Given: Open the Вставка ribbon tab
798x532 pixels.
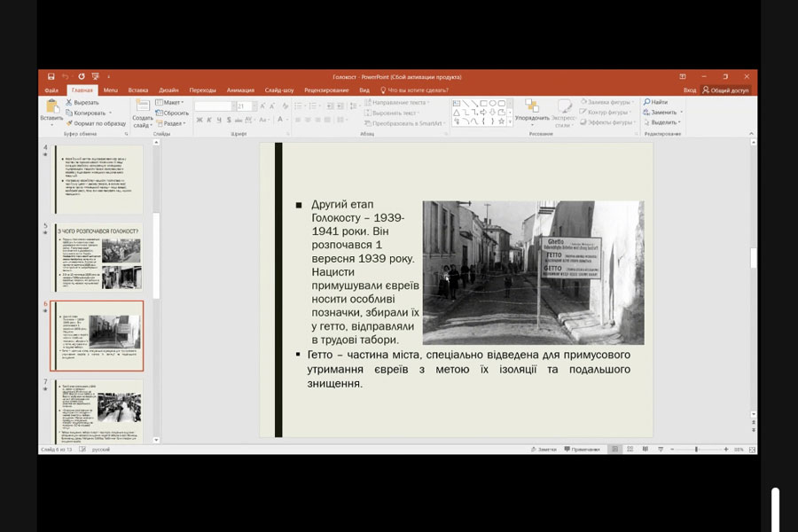Looking at the screenshot, I should [137, 90].
